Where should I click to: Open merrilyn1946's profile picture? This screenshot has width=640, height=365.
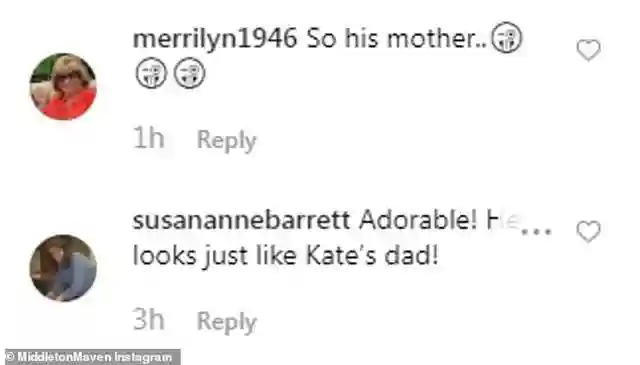(x=63, y=87)
